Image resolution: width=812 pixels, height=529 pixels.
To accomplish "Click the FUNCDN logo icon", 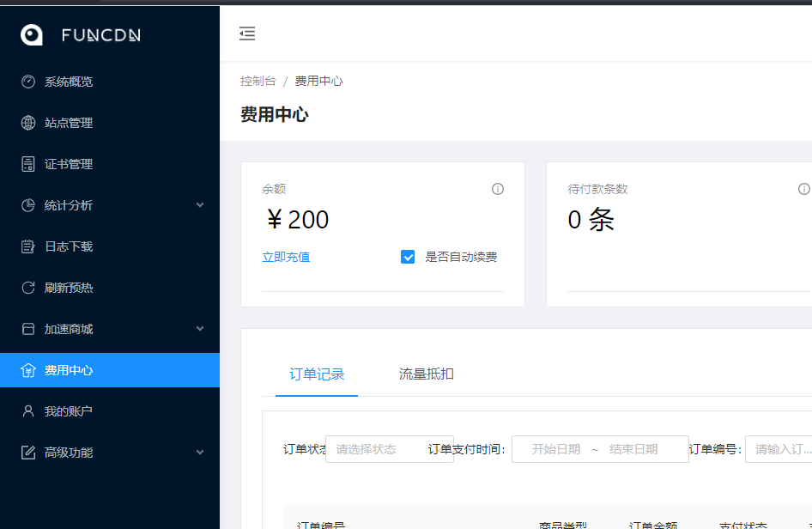I will pos(32,34).
